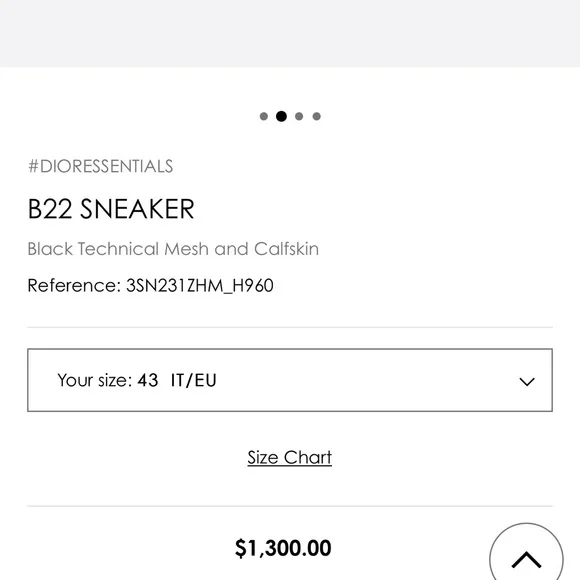Open the Your size dropdown box
580x580 pixels.
click(290, 380)
